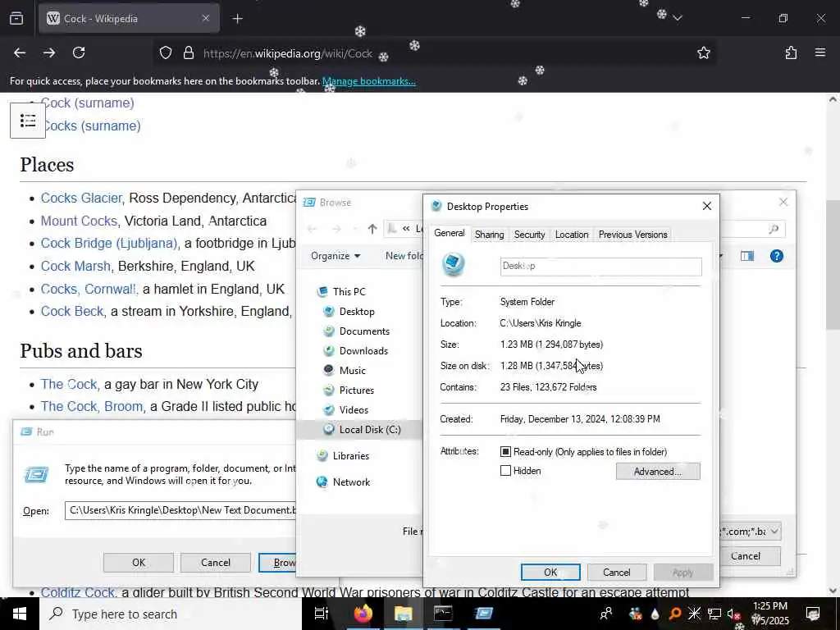Select the General tab
The height and width of the screenshot is (630, 840).
click(x=449, y=233)
